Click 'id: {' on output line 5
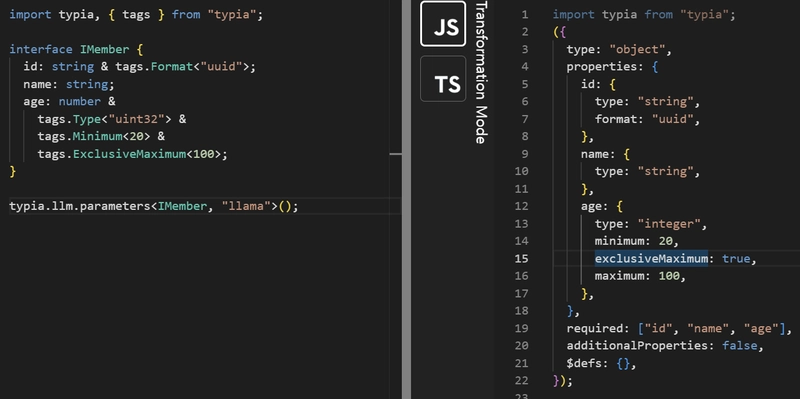The width and height of the screenshot is (800, 399). (598, 84)
